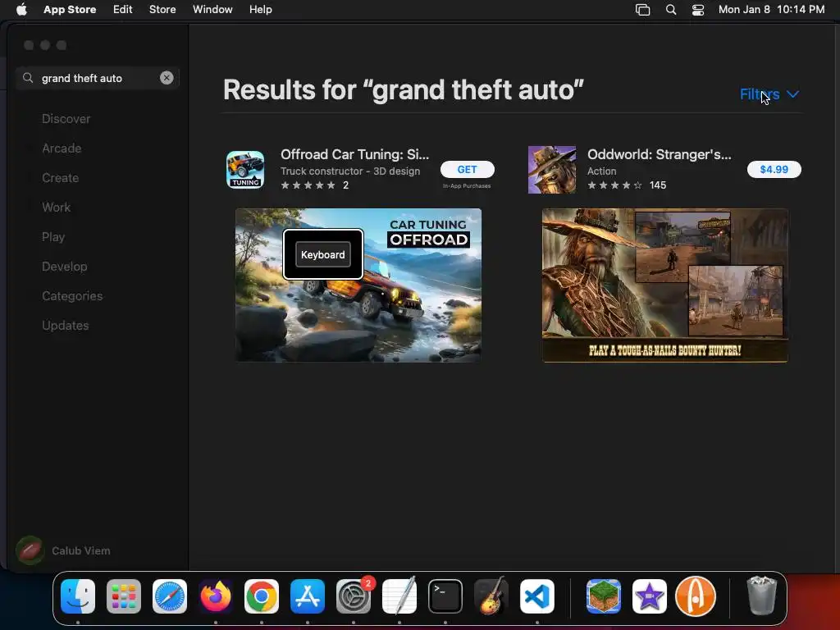Open the Edit menu

pyautogui.click(x=123, y=9)
